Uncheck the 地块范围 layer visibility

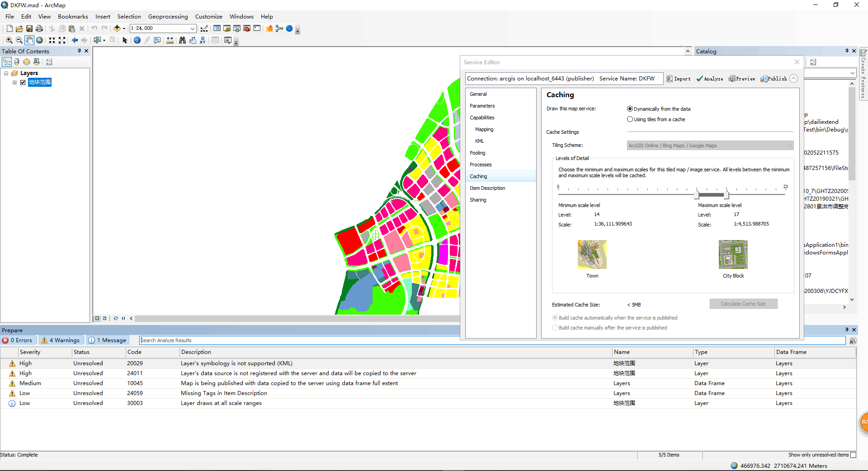click(x=23, y=82)
